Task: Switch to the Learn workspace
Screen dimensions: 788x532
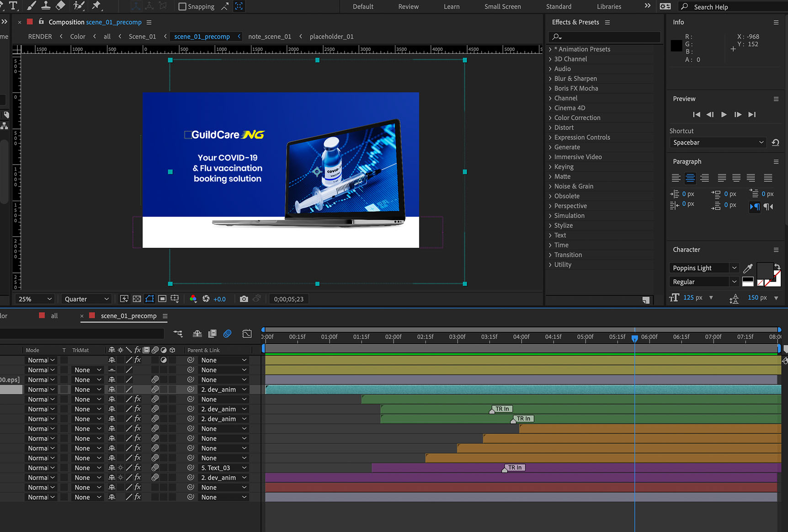Action: [452, 6]
